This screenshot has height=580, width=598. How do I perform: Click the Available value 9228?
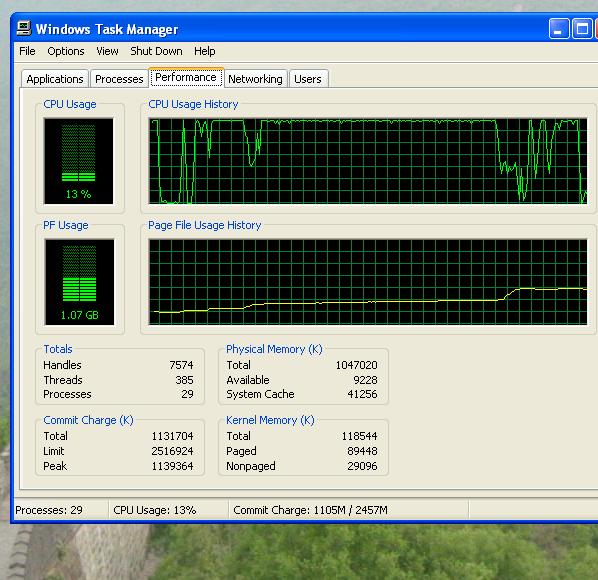[x=365, y=380]
